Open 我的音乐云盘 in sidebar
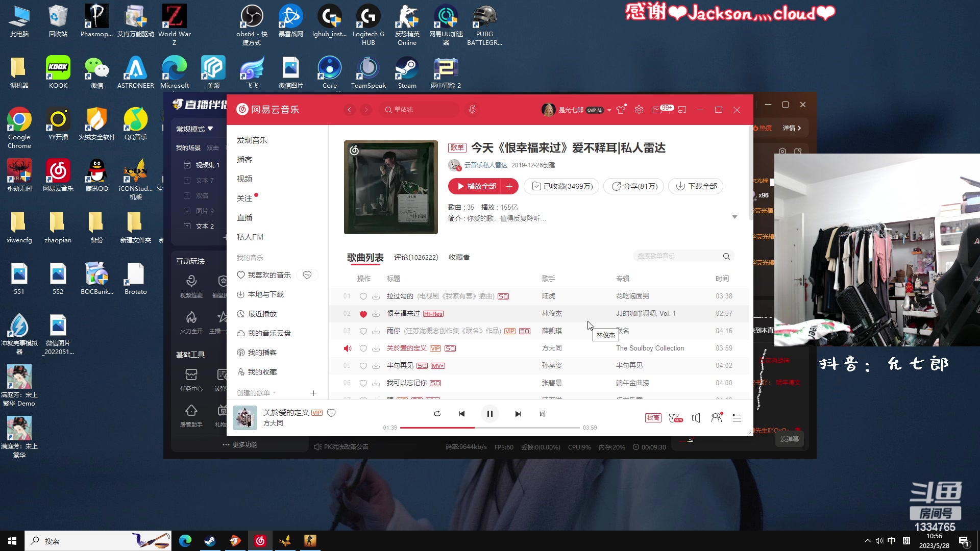Image resolution: width=980 pixels, height=551 pixels. (264, 333)
